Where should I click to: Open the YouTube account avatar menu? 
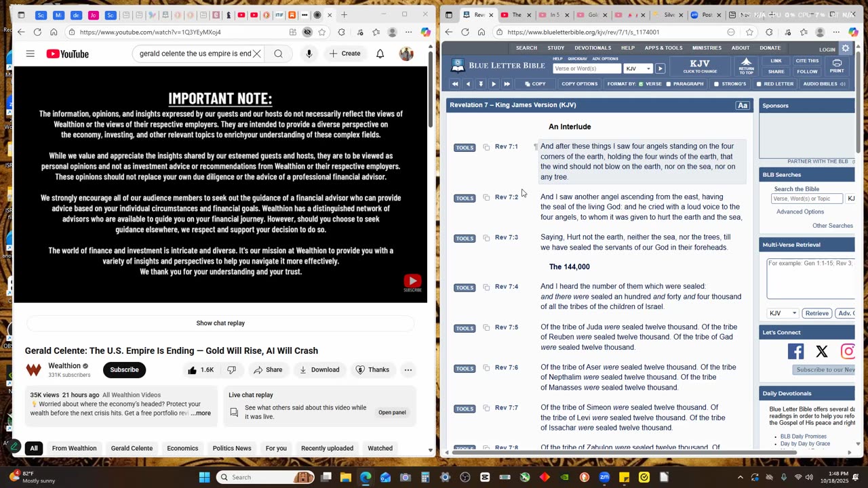tap(406, 54)
